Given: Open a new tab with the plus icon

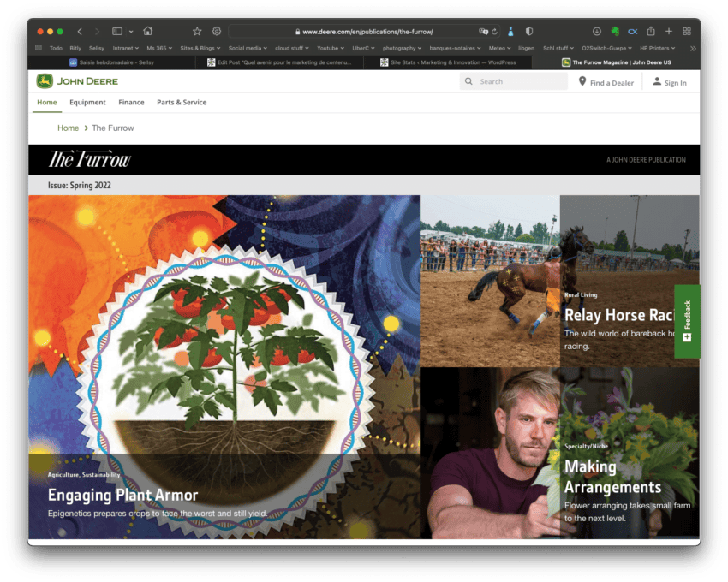Looking at the screenshot, I should (669, 31).
